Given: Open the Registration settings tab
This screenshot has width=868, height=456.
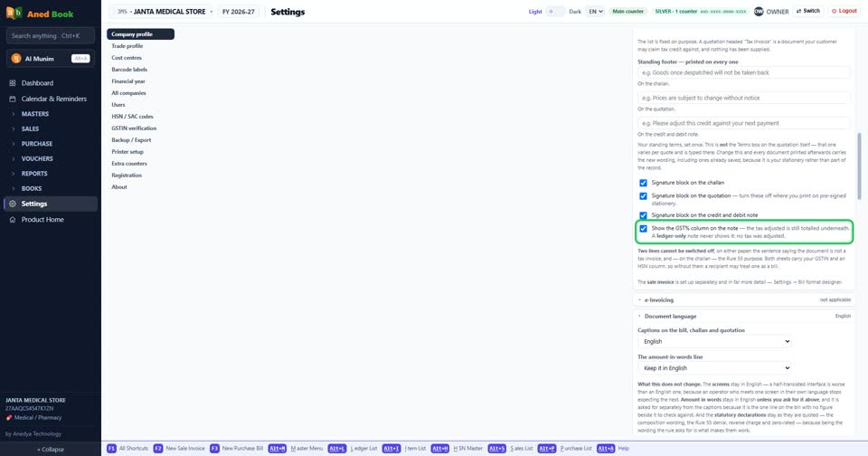Looking at the screenshot, I should (x=141, y=176).
